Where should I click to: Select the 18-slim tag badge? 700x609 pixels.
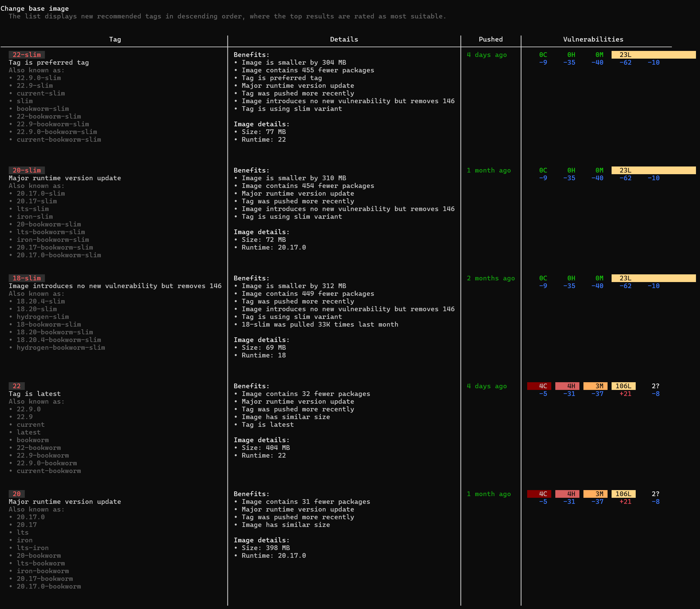tap(26, 278)
